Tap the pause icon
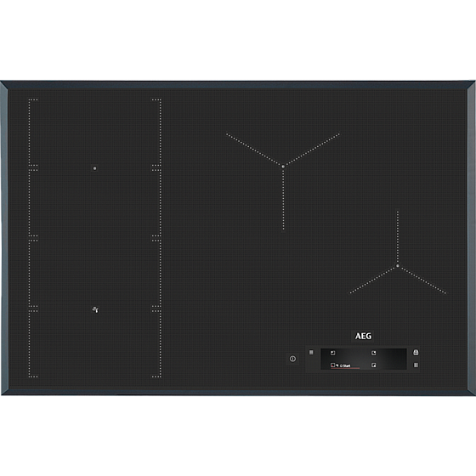476x476 pixels. point(416,365)
